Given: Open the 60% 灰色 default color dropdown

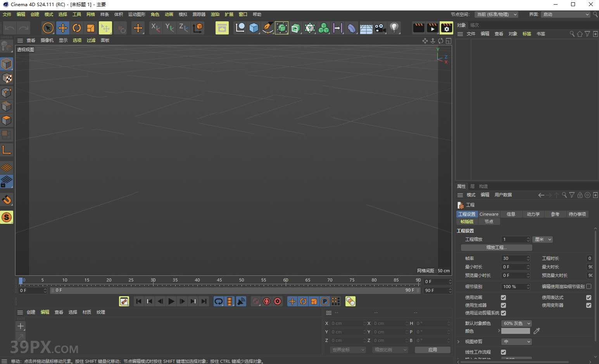Looking at the screenshot, I should click(516, 323).
